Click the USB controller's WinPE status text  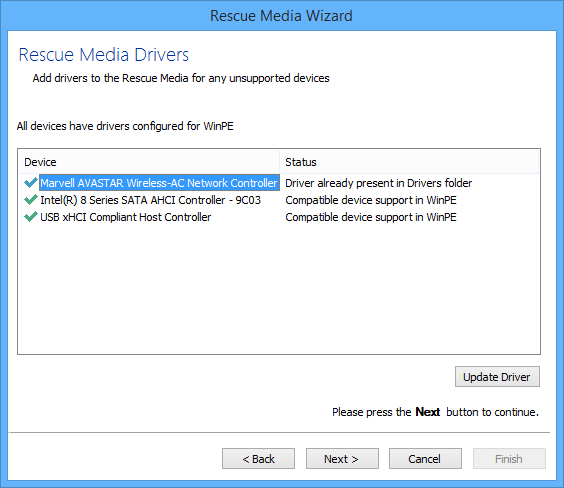point(371,217)
